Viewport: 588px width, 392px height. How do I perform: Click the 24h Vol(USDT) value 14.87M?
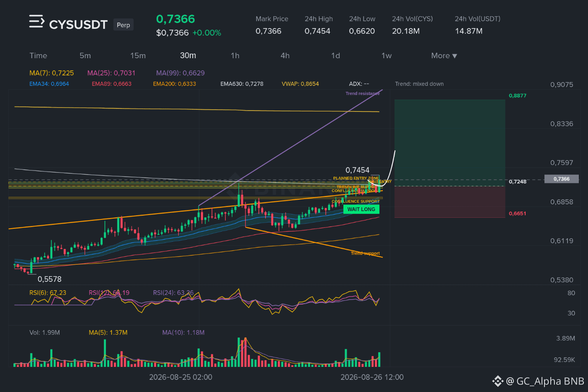pyautogui.click(x=469, y=31)
